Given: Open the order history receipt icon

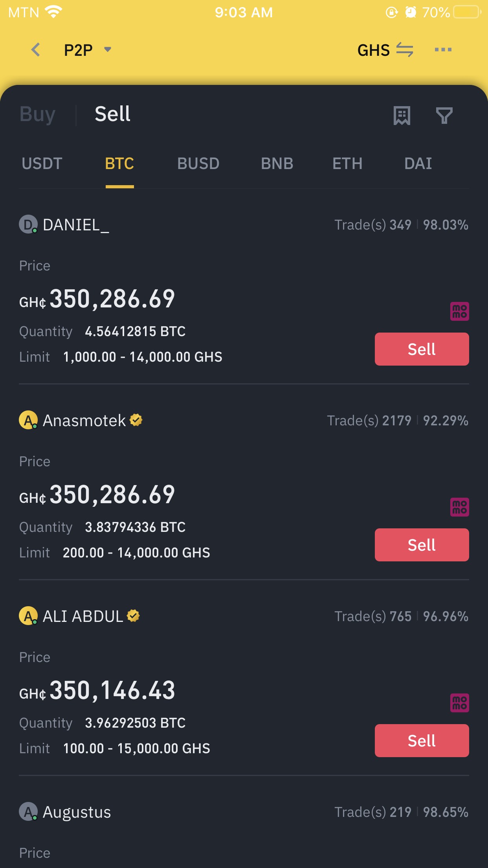Looking at the screenshot, I should 402,116.
